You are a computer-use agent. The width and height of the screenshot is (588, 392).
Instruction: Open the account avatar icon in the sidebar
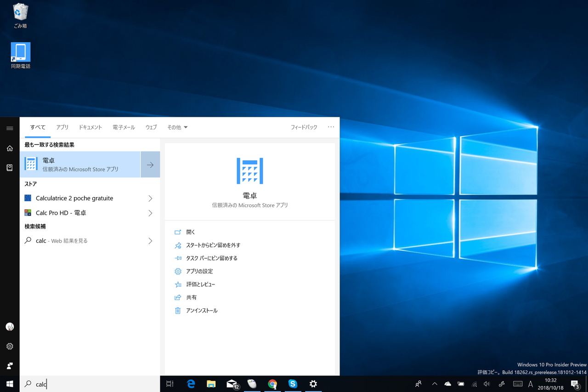pyautogui.click(x=10, y=327)
